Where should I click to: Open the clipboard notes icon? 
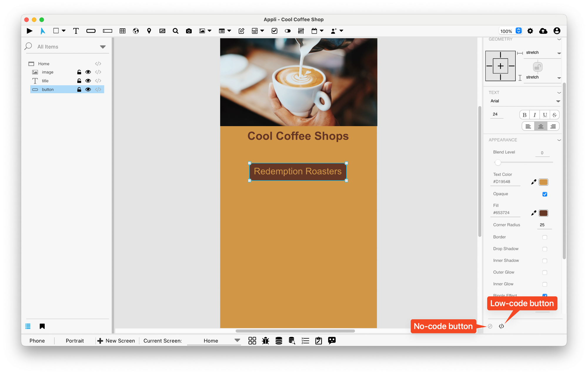point(319,341)
